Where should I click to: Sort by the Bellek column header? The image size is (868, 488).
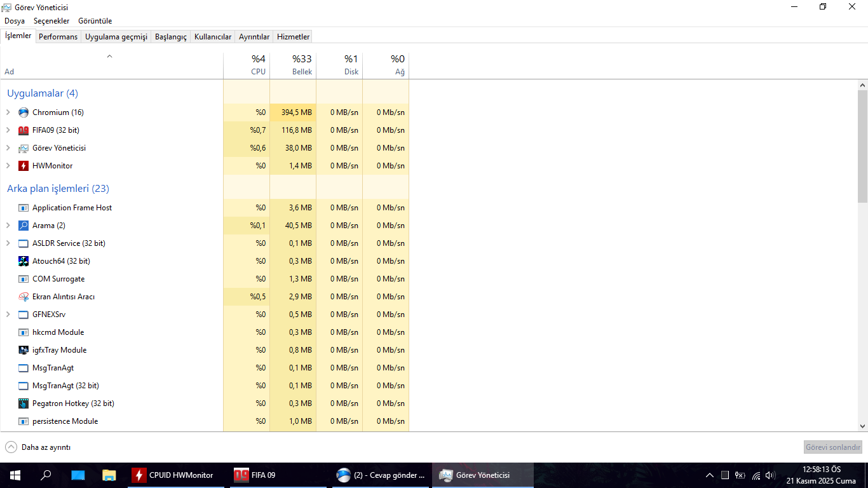pyautogui.click(x=293, y=65)
